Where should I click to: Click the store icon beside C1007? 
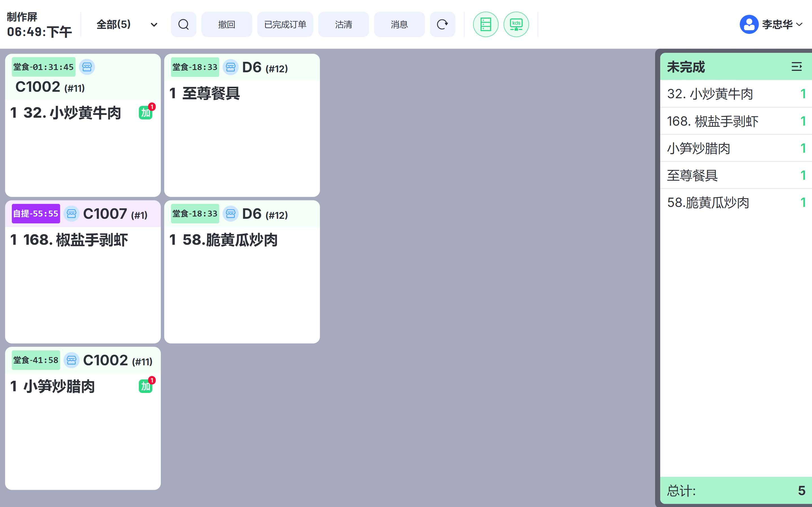click(71, 214)
